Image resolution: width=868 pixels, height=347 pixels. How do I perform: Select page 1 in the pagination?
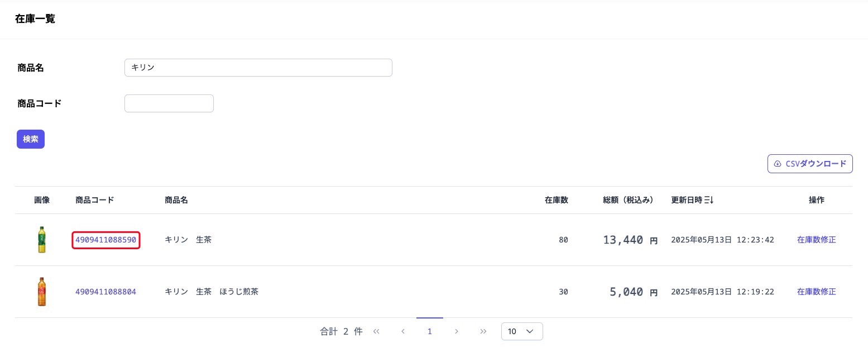pos(430,331)
